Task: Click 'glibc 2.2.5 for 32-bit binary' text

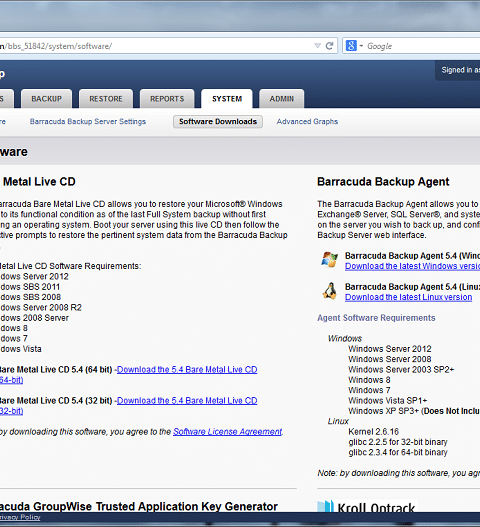Action: click(398, 442)
